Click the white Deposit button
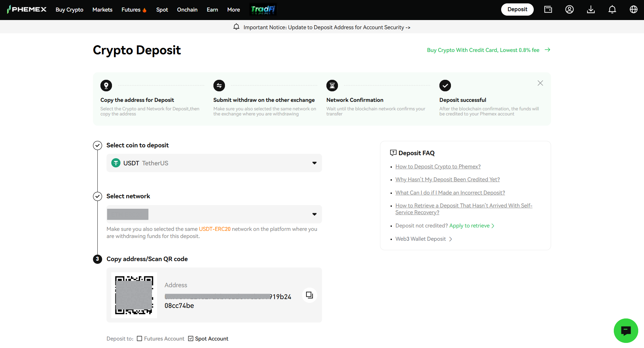 point(517,10)
